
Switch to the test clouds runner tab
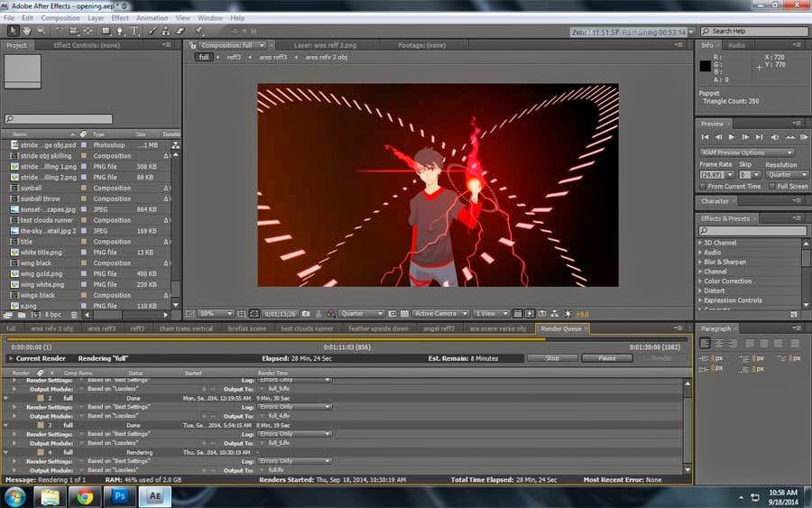[x=307, y=328]
